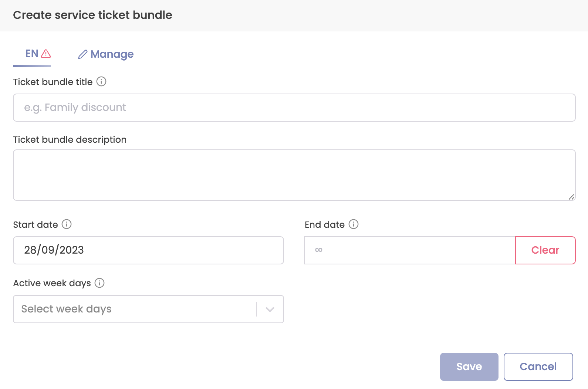Click the End date info icon
The width and height of the screenshot is (588, 389).
click(x=354, y=224)
